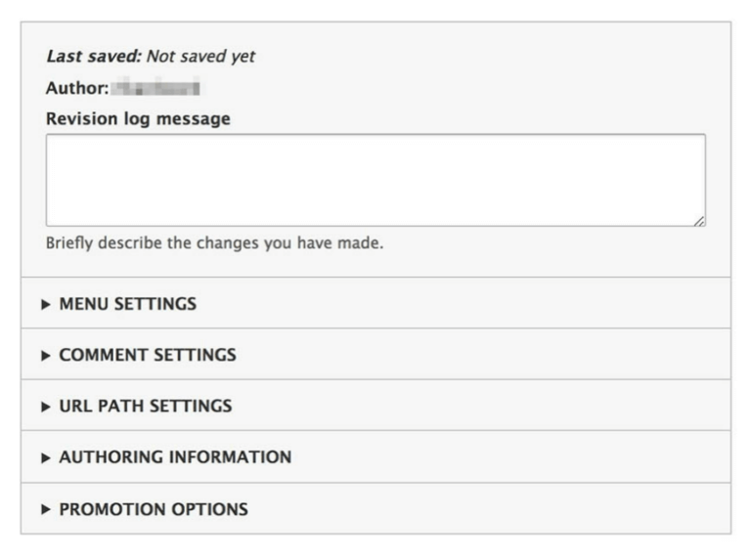Click the "Briefly describe the changes" help text
The image size is (751, 560).
click(214, 243)
